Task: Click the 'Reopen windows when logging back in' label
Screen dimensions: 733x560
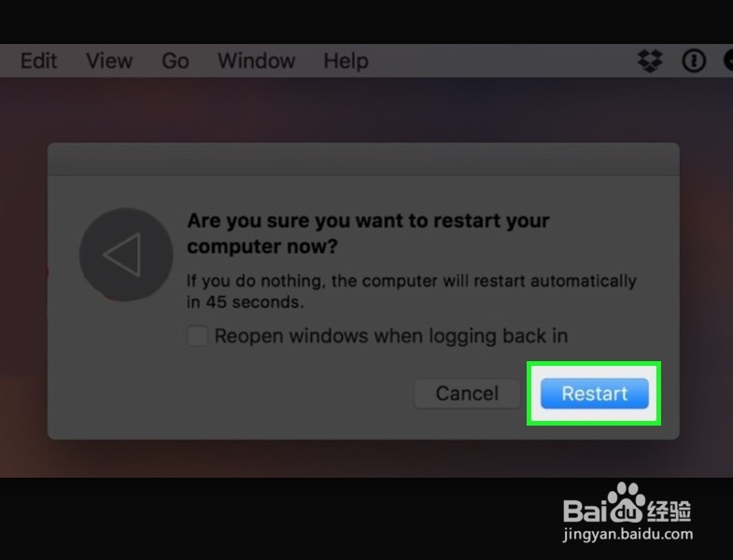Action: click(x=391, y=336)
